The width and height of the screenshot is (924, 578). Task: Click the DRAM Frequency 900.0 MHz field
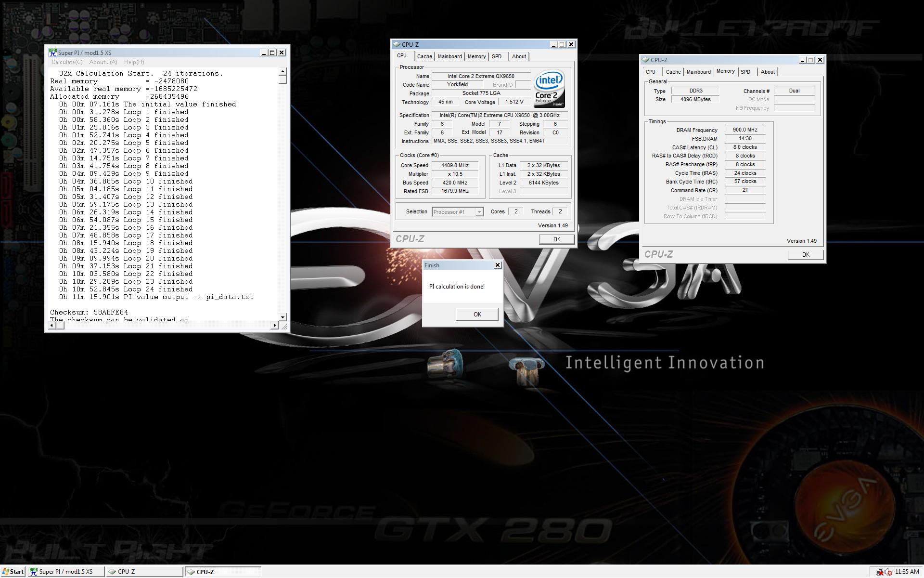click(745, 130)
